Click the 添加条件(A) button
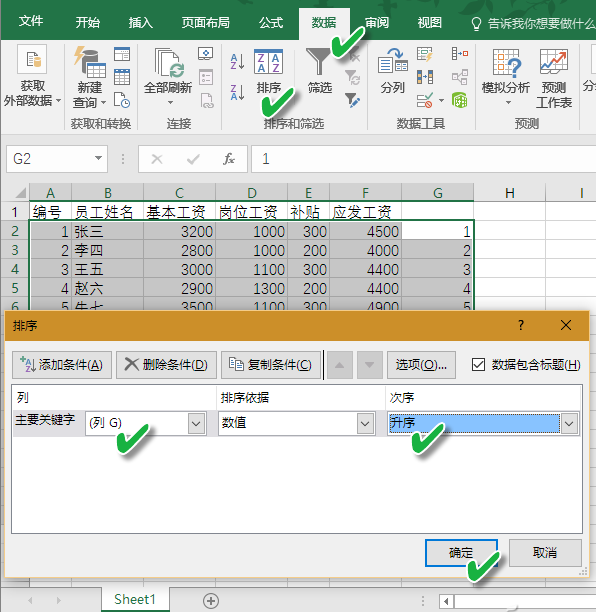The height and width of the screenshot is (612, 596). click(x=62, y=365)
